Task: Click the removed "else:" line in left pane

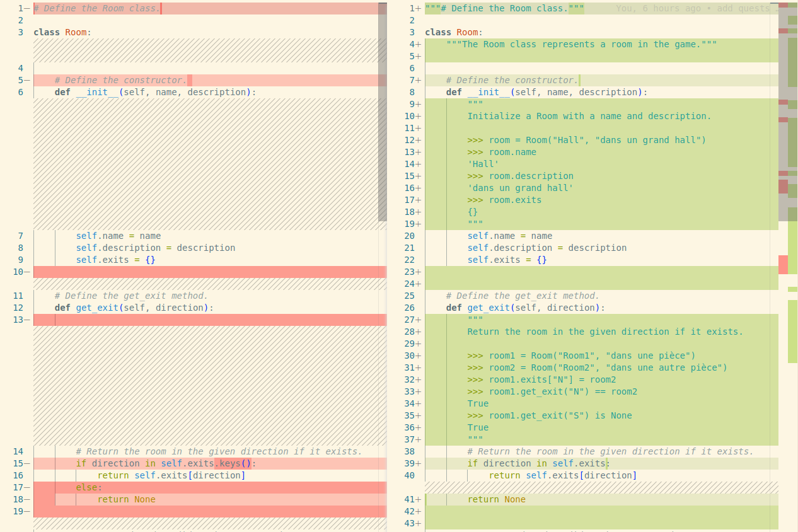Action: coord(89,487)
